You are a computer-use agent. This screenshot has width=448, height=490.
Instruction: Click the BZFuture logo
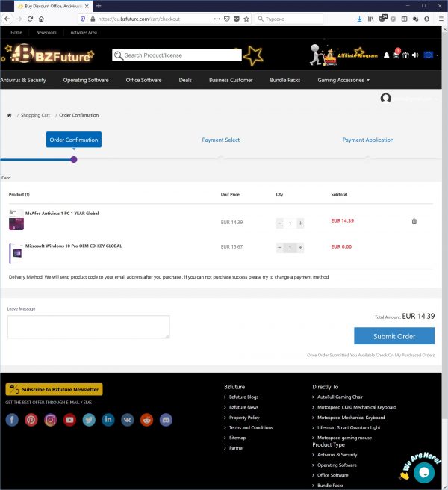pyautogui.click(x=49, y=54)
